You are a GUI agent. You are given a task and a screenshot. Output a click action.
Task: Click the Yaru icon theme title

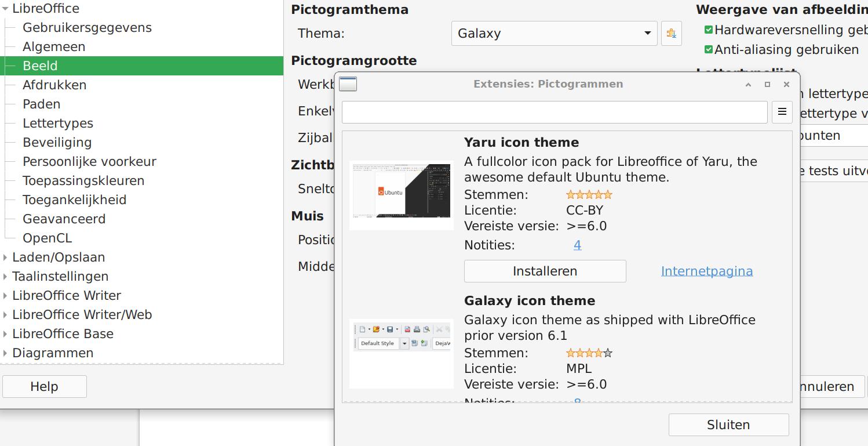pyautogui.click(x=521, y=142)
